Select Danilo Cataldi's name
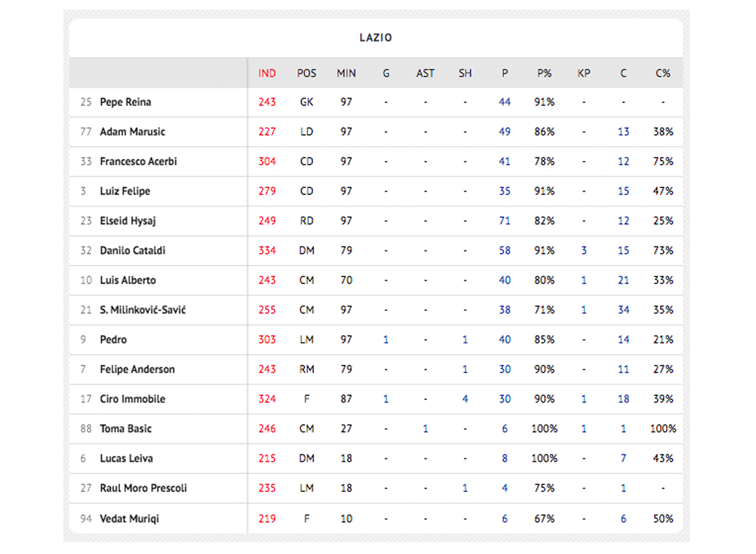The image size is (756, 554). click(x=132, y=250)
